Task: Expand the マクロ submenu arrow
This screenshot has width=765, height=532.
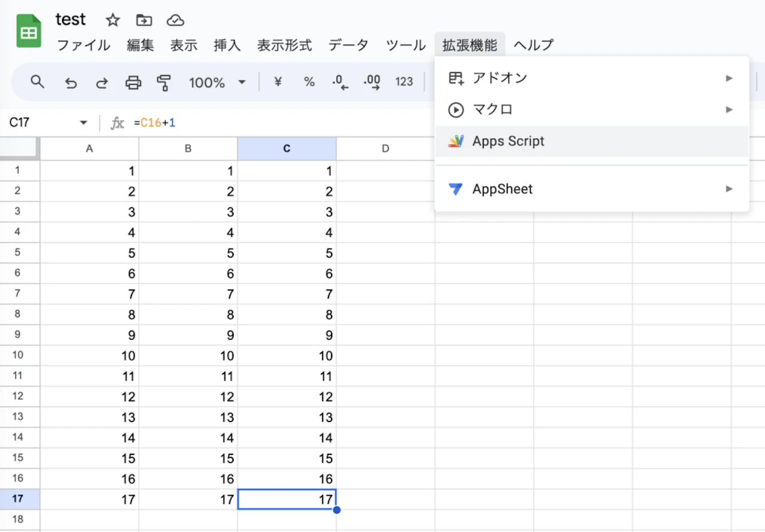Action: tap(729, 109)
